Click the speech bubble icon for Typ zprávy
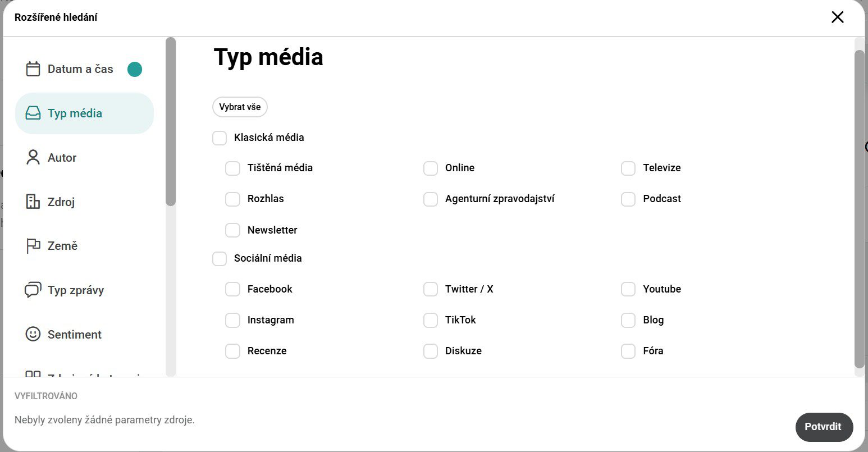 pos(33,290)
